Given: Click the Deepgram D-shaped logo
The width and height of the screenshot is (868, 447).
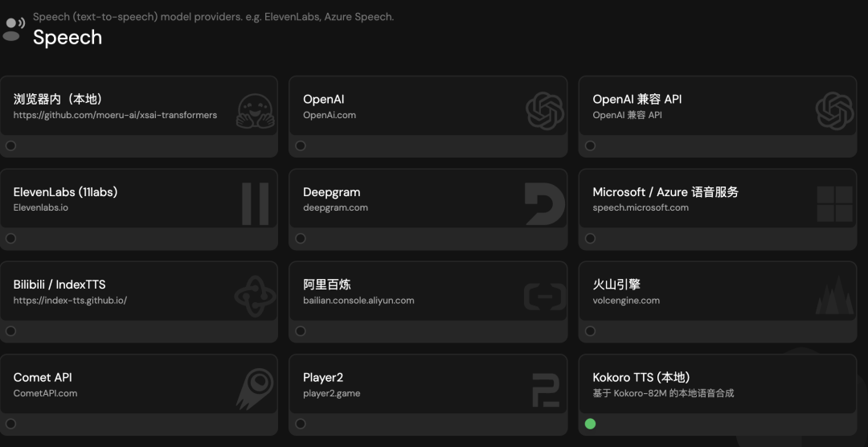Looking at the screenshot, I should pos(544,203).
